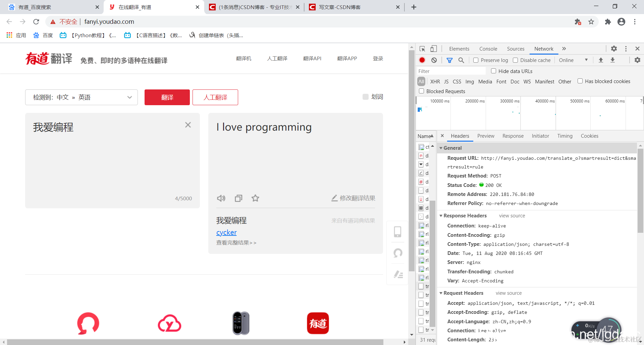The image size is (644, 345).
Task: Click the network Filter input field
Action: (x=451, y=71)
